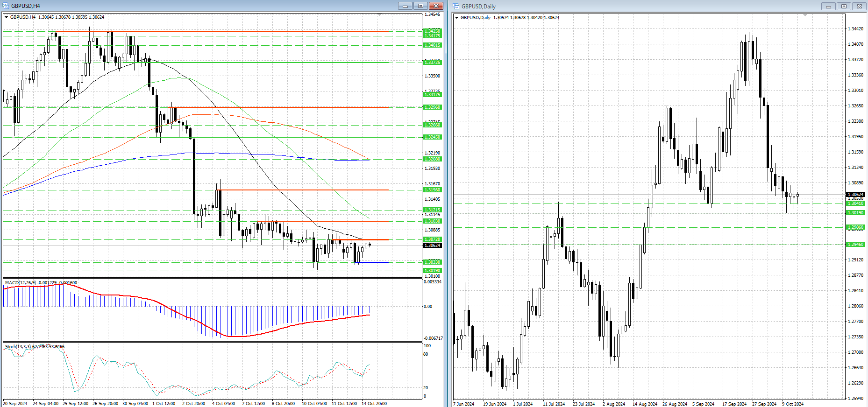Click the 1.34420 value on the Daily price scale

(x=855, y=29)
